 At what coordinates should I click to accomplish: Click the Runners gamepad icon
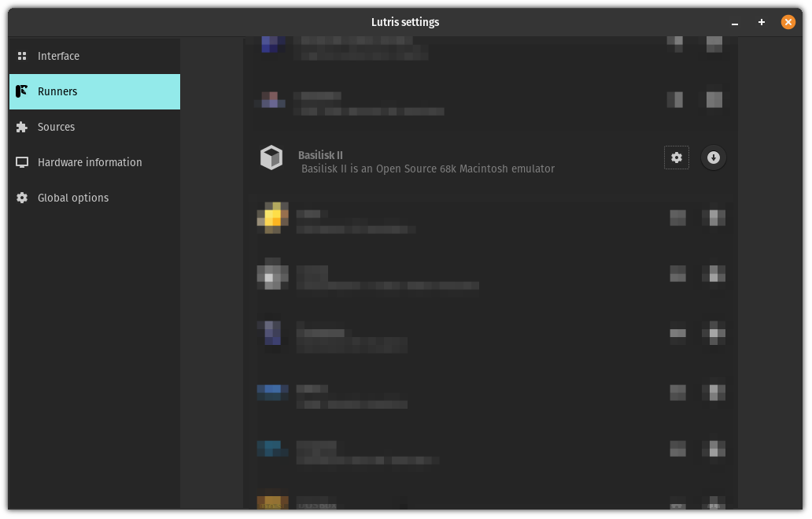[x=22, y=91]
